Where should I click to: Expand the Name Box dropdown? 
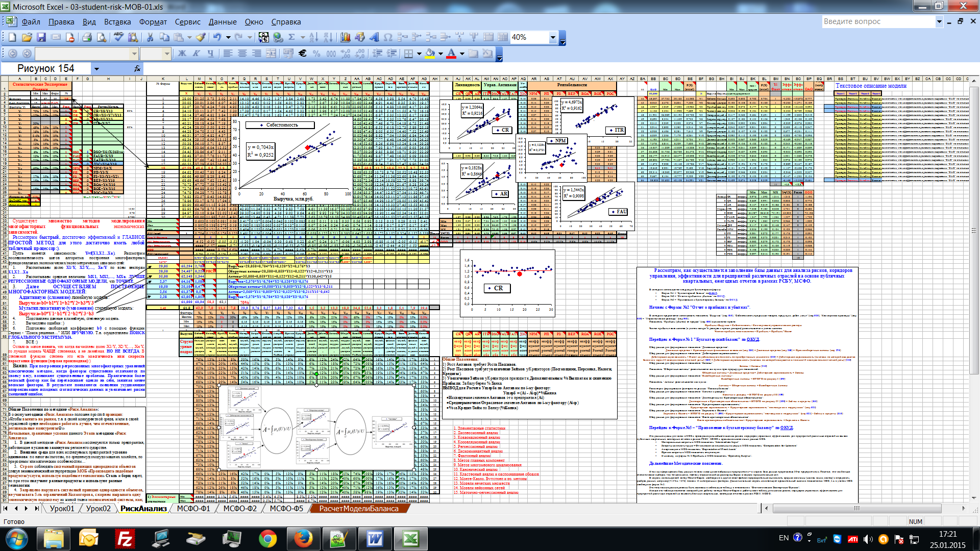(96, 68)
